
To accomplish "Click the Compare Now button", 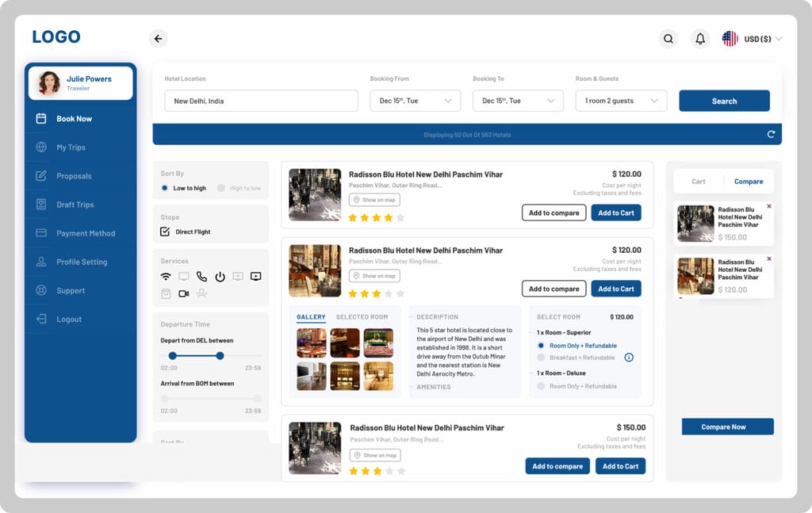I will pos(727,427).
